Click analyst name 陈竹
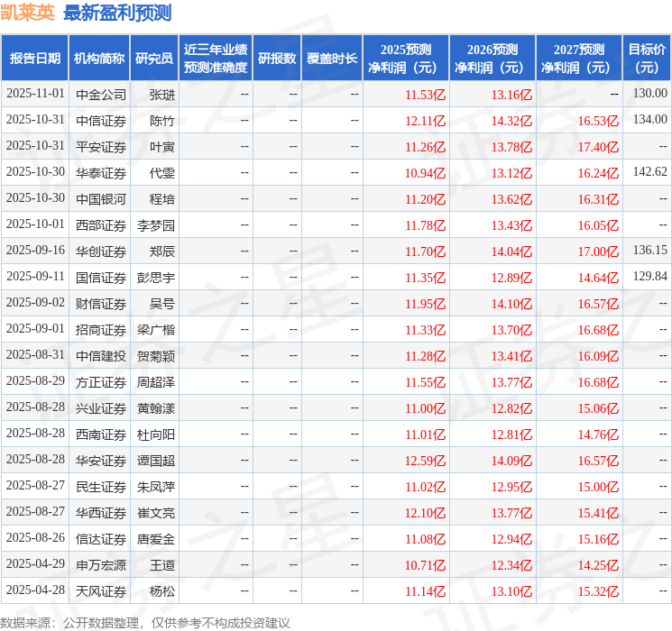The height and width of the screenshot is (631, 672). (x=162, y=121)
